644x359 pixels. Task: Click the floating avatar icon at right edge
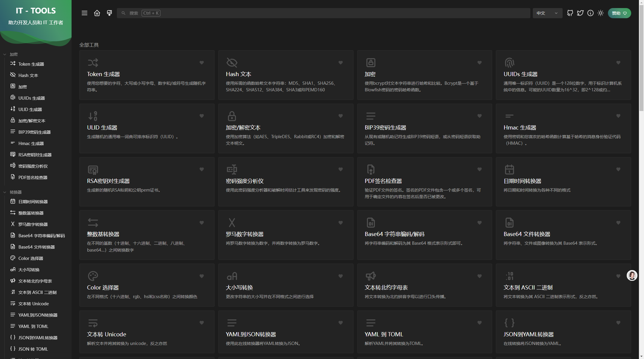[632, 275]
